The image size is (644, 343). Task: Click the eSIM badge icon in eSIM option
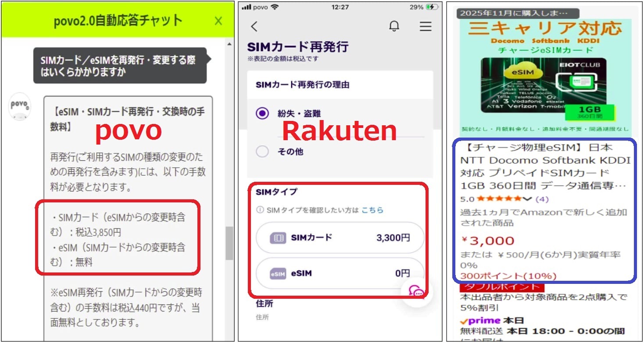[278, 273]
